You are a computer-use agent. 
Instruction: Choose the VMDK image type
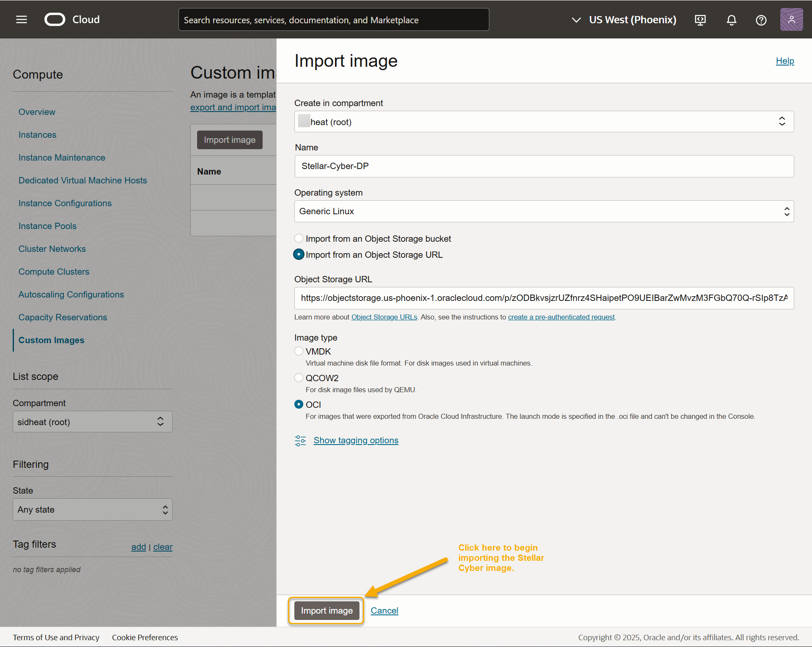point(299,351)
